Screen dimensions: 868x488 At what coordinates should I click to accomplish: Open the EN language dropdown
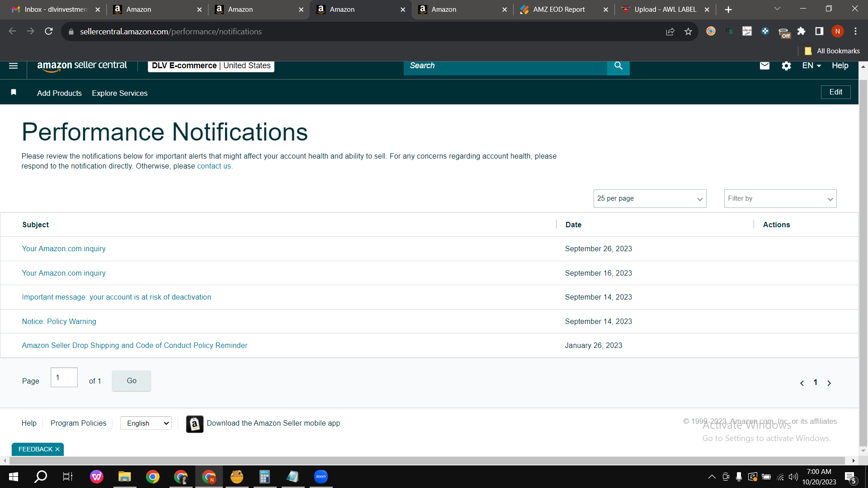(x=811, y=66)
